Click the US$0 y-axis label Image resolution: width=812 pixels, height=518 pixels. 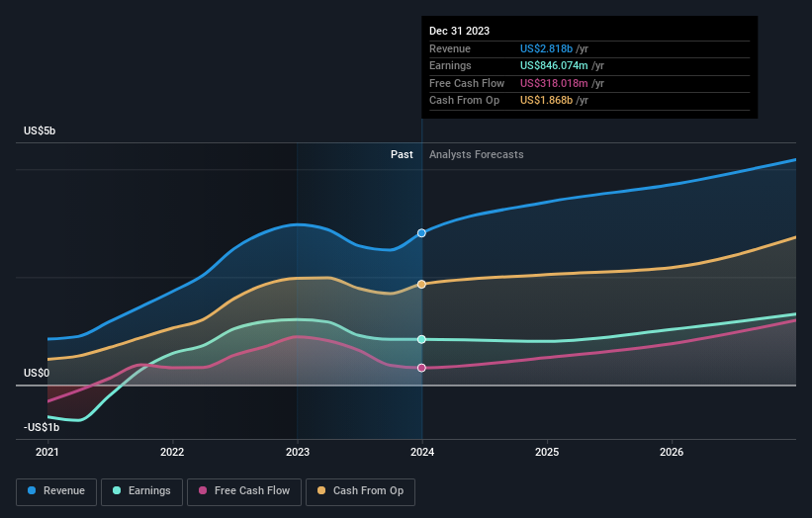37,373
